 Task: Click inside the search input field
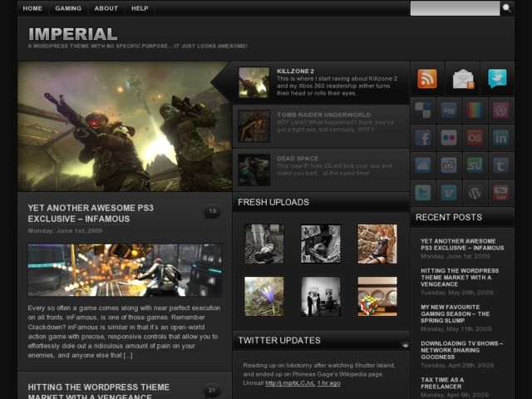coord(455,8)
